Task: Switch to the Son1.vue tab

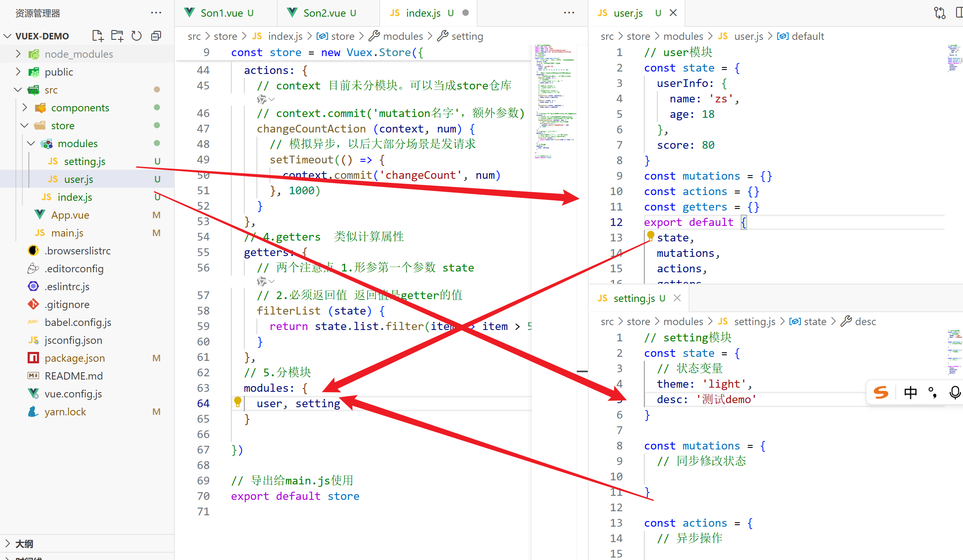Action: click(x=222, y=13)
